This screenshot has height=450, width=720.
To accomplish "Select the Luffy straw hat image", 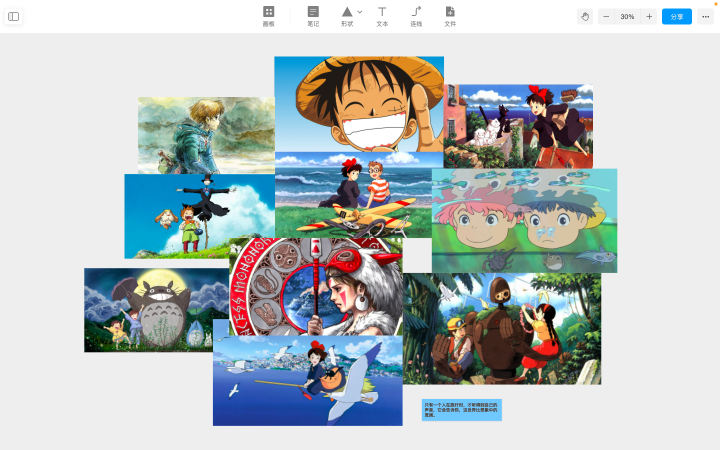I will pos(359,104).
